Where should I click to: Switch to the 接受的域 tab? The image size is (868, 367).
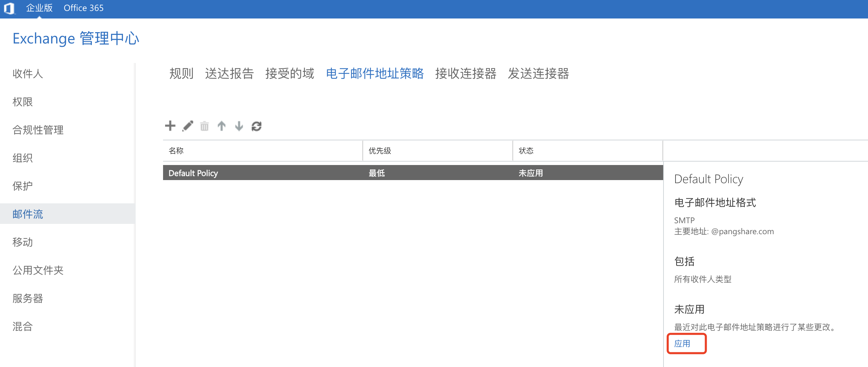click(x=290, y=74)
